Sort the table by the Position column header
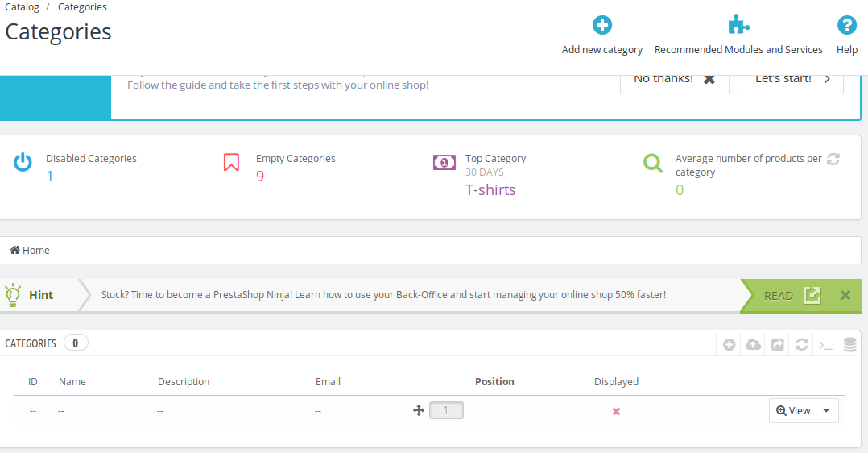Screen dimensions: 868x453 click(x=494, y=381)
